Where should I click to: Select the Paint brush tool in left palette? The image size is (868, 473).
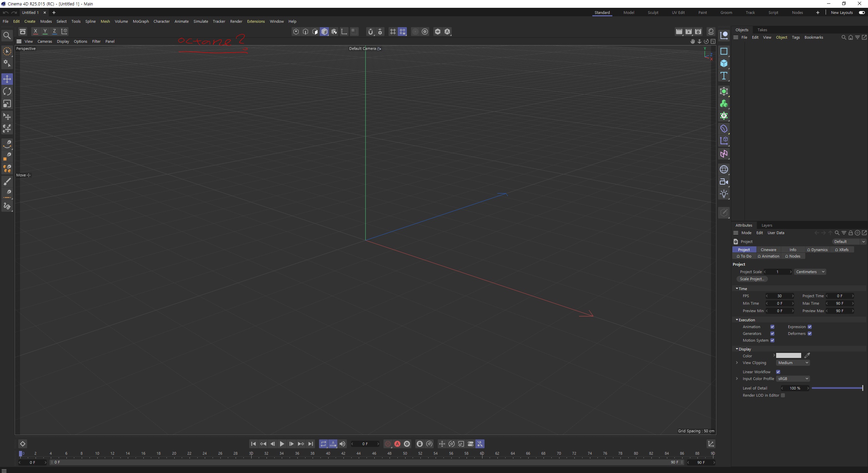point(7,182)
